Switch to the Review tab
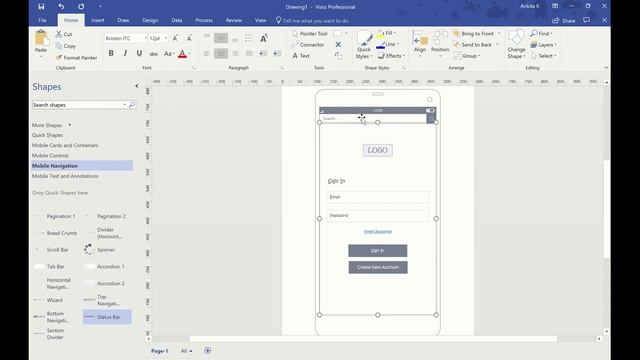This screenshot has height=360, width=640. (233, 20)
